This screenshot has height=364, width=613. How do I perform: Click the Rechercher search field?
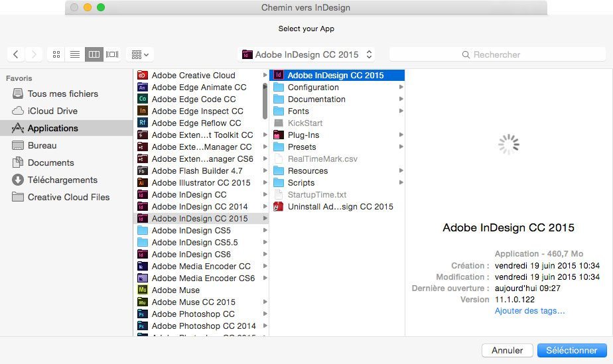pos(497,54)
